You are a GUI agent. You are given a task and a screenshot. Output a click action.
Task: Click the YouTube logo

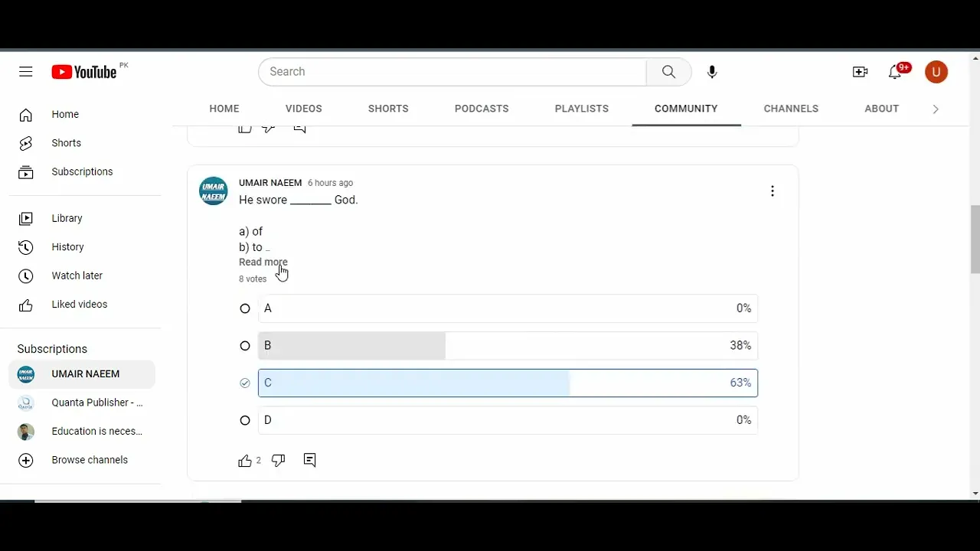click(x=84, y=72)
